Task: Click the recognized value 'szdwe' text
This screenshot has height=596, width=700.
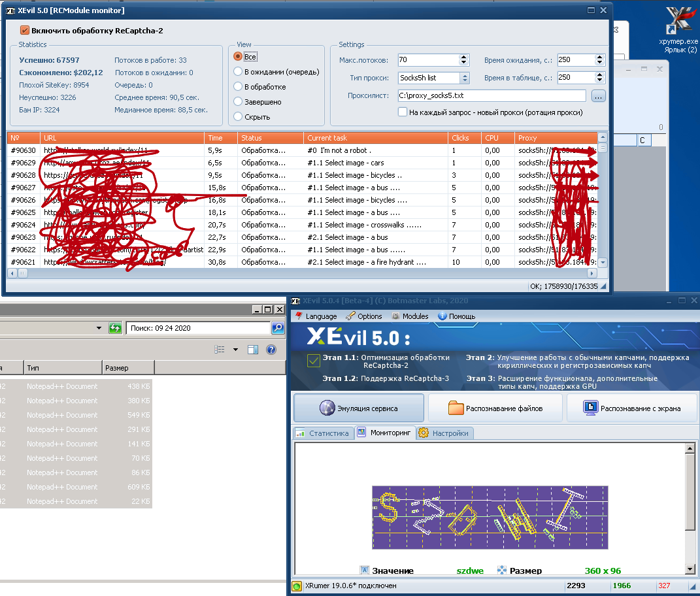Action: point(470,571)
